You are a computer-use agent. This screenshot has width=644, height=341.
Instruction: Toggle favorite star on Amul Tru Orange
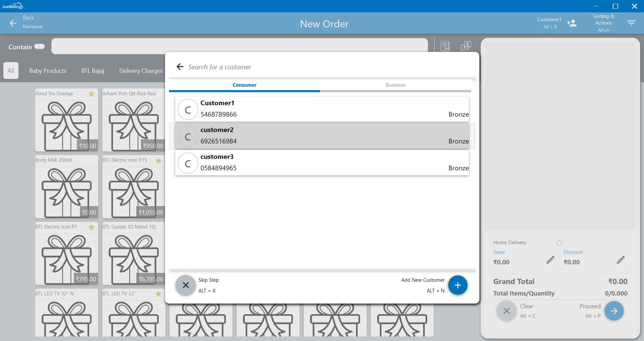tap(91, 94)
